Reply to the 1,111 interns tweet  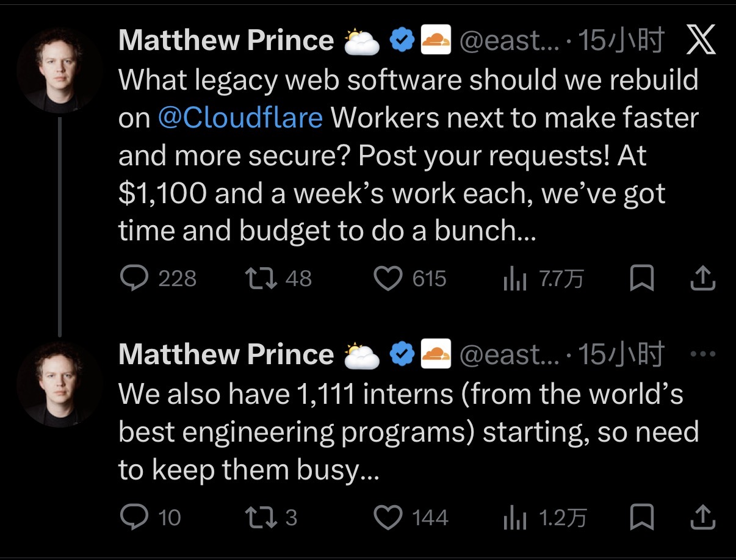click(133, 517)
